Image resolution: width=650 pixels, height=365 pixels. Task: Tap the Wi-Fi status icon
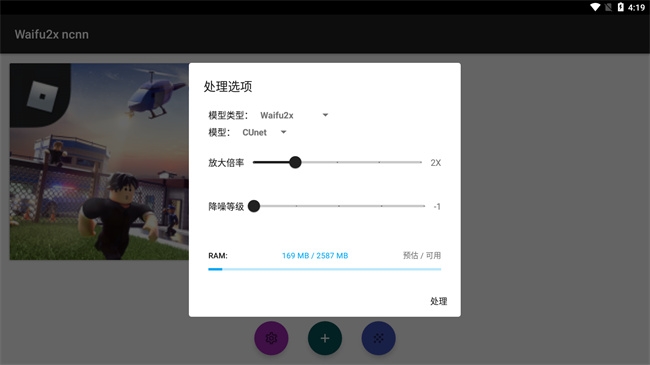[x=595, y=7]
